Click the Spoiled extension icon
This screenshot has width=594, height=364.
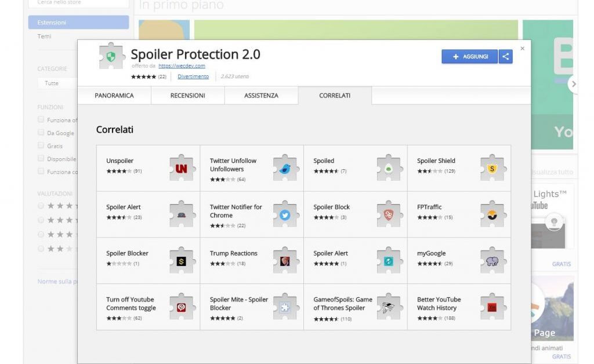point(389,168)
